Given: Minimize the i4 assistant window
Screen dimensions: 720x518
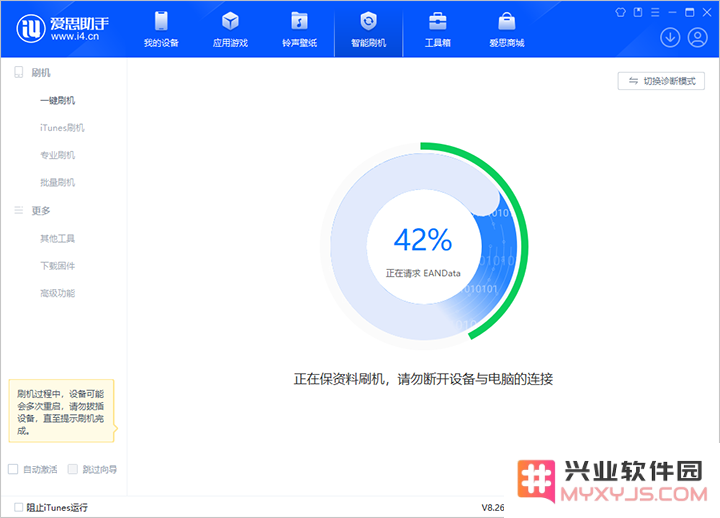Looking at the screenshot, I should 672,12.
